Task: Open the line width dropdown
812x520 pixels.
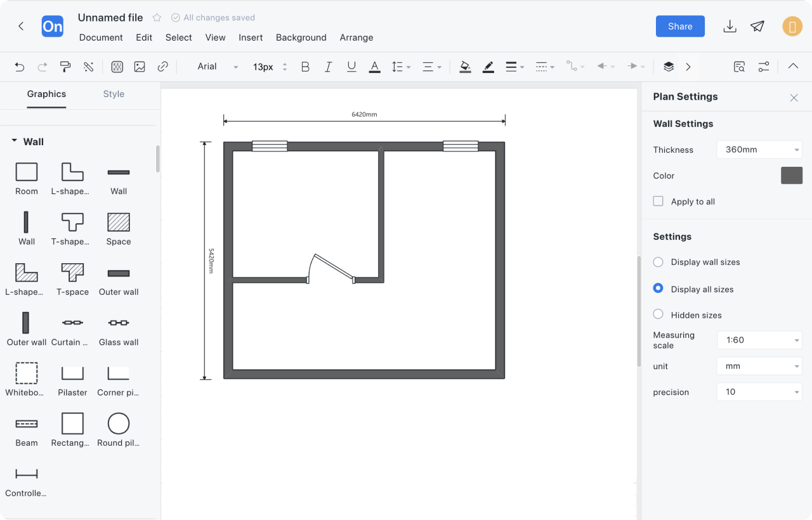Action: click(514, 67)
